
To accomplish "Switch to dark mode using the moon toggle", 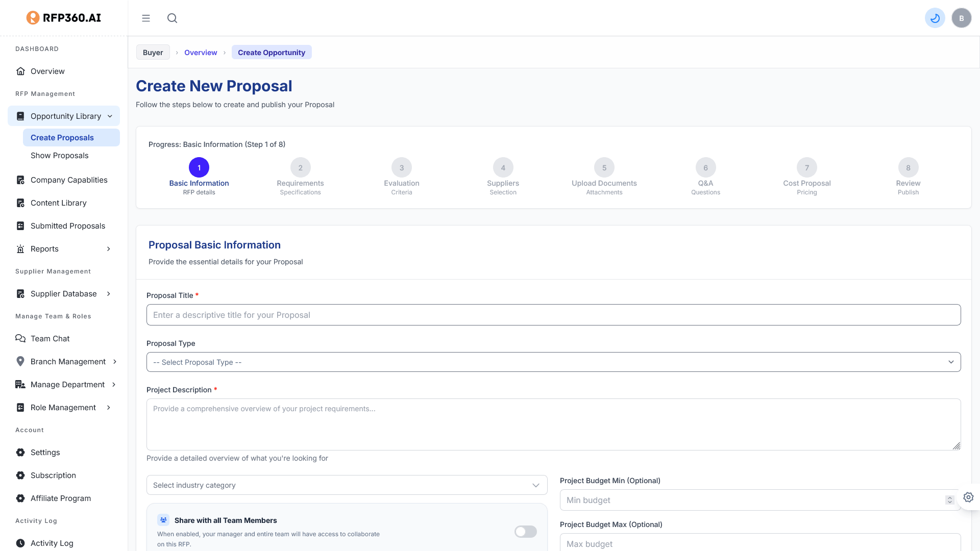I will [x=935, y=17].
